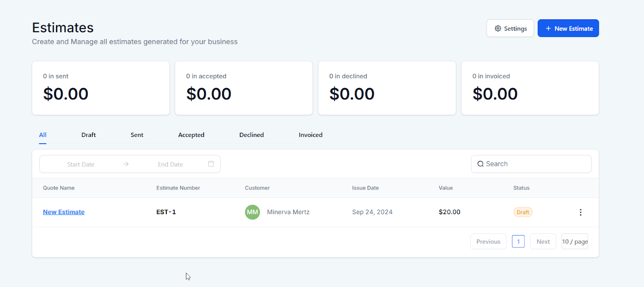Click the Settings gear icon

[498, 29]
